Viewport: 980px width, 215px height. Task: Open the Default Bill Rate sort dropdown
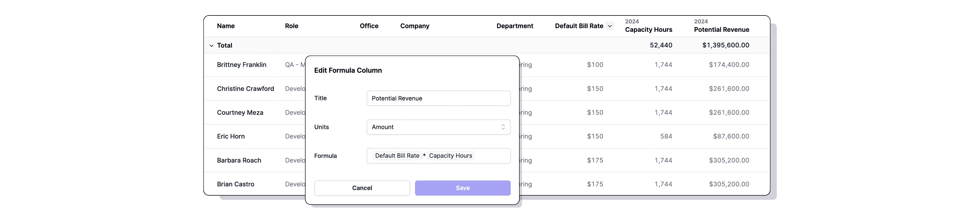point(610,26)
